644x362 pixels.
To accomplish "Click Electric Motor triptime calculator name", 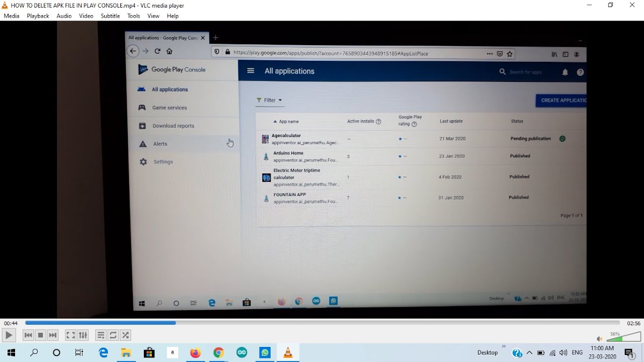I will point(297,174).
